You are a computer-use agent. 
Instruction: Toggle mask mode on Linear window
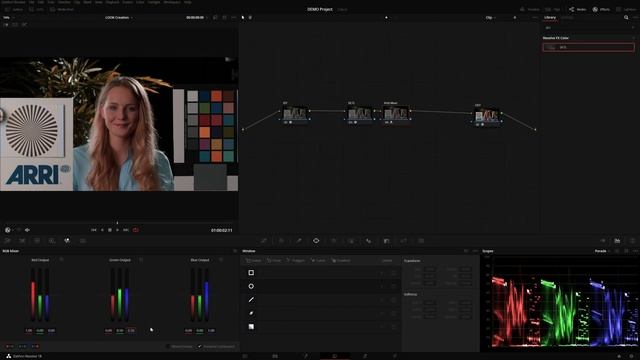point(393,273)
